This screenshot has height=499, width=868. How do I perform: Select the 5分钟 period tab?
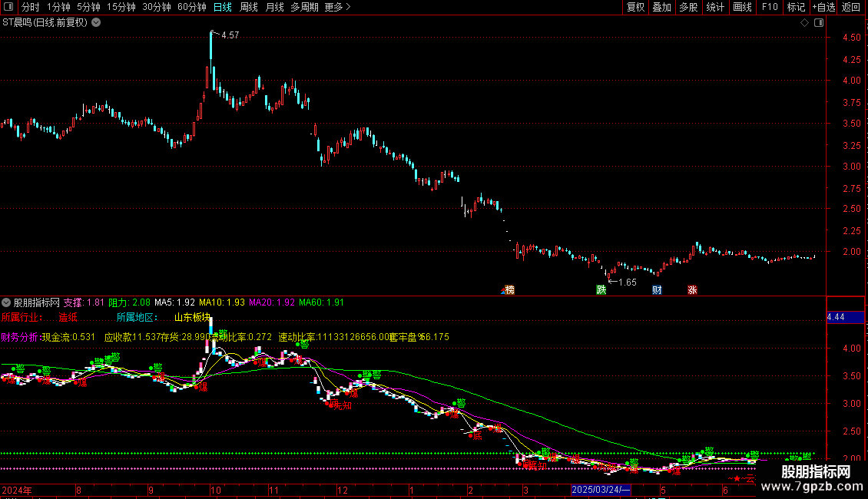point(88,7)
